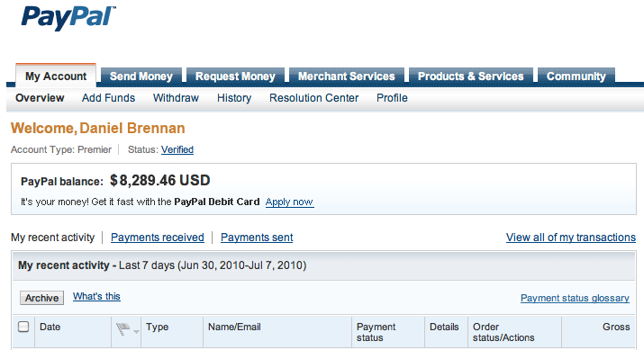Go to the Community tab
The image size is (644, 350).
click(576, 76)
